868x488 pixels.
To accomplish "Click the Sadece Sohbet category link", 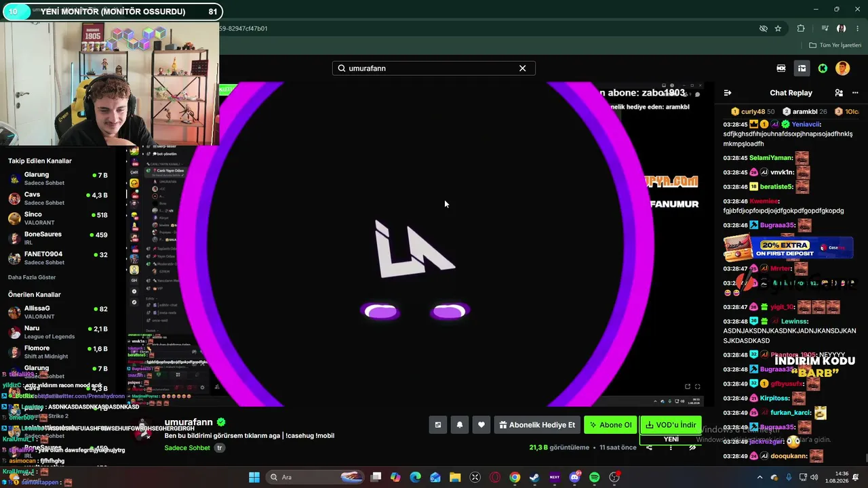I will coord(187,448).
